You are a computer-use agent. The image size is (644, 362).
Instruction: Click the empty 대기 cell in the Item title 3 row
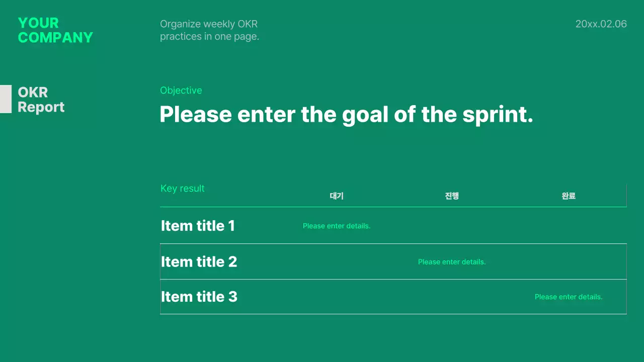337,297
